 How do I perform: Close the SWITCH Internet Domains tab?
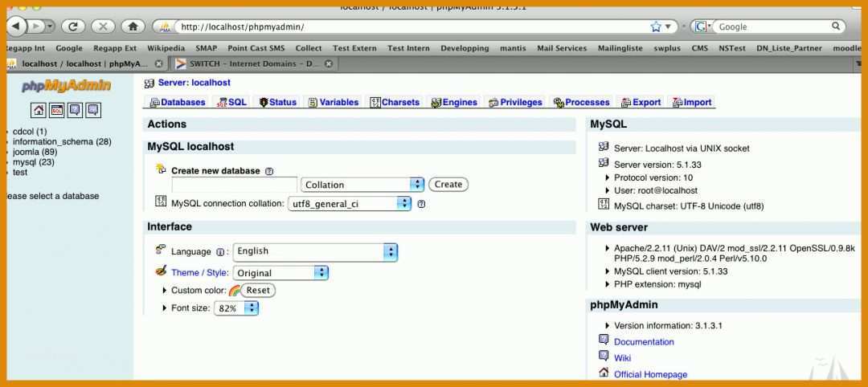coord(328,64)
